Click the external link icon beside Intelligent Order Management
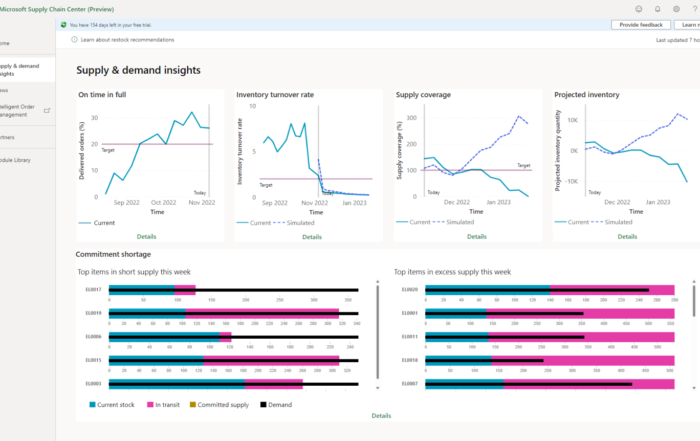 coord(47,110)
